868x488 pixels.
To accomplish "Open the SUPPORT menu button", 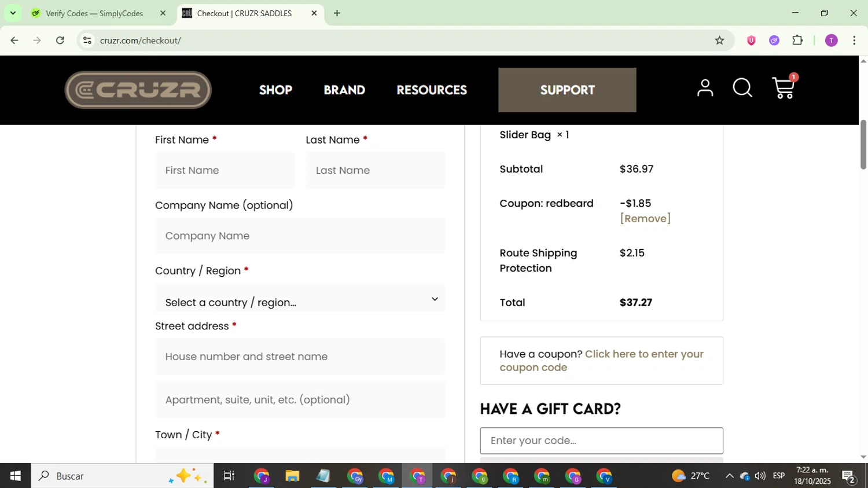I will pyautogui.click(x=567, y=90).
